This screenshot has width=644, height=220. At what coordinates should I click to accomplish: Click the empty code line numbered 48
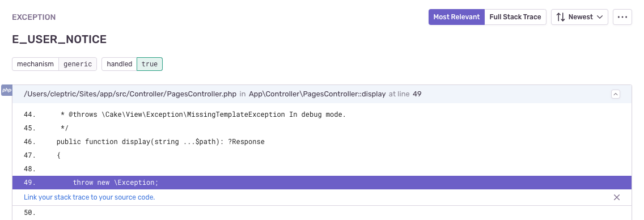tap(322, 169)
